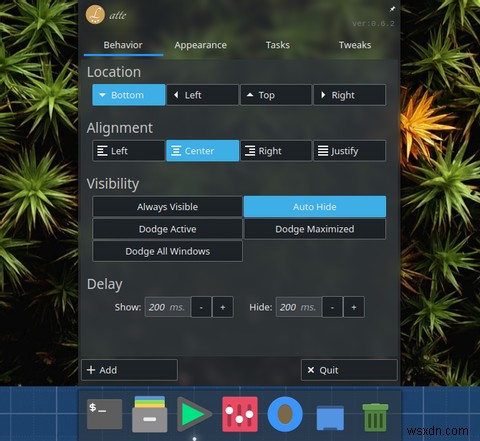
Task: Click the Quit button
Action: 349,370
